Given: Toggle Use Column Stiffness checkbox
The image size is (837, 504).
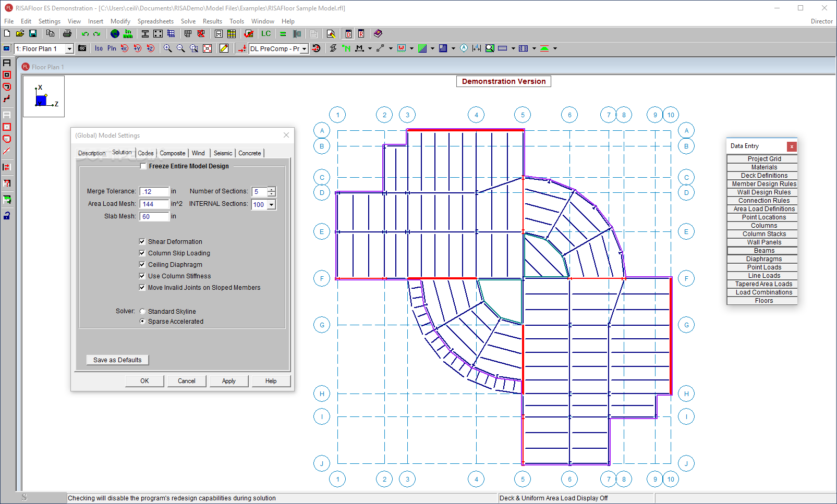Looking at the screenshot, I should (142, 276).
